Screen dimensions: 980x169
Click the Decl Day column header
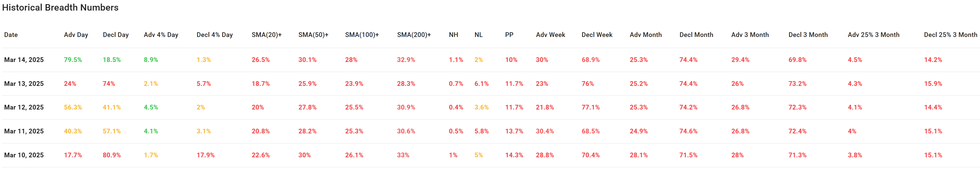(116, 35)
